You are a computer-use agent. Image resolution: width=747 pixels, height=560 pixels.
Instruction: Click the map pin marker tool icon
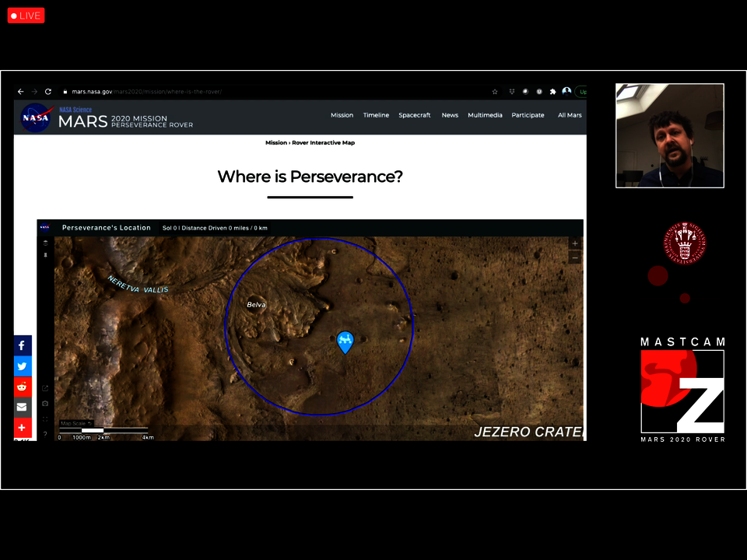coord(45,255)
